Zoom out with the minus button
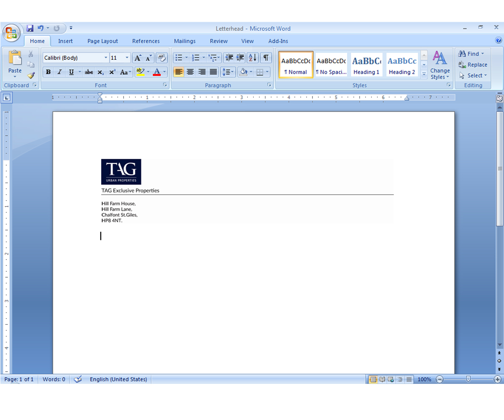Viewport: 504px width, 420px height. (x=439, y=379)
